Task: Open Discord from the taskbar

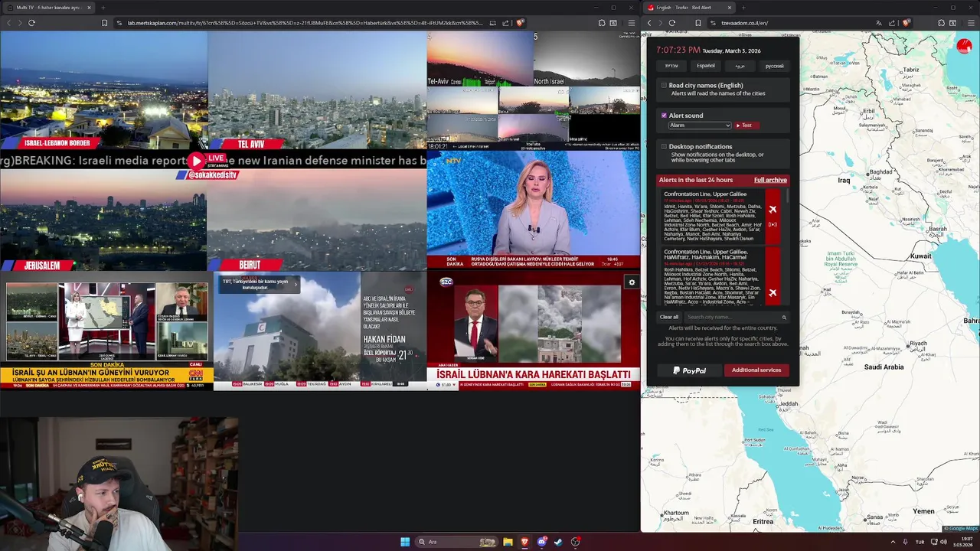Action: point(541,542)
